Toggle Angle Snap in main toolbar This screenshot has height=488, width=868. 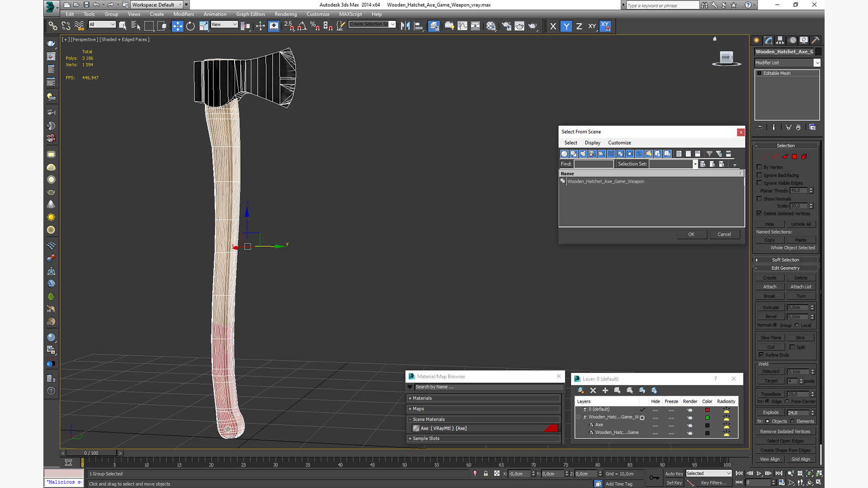[302, 26]
